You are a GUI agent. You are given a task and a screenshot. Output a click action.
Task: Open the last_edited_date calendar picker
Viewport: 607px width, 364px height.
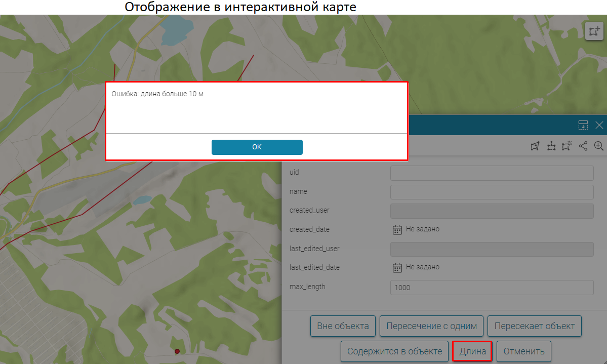click(x=397, y=267)
